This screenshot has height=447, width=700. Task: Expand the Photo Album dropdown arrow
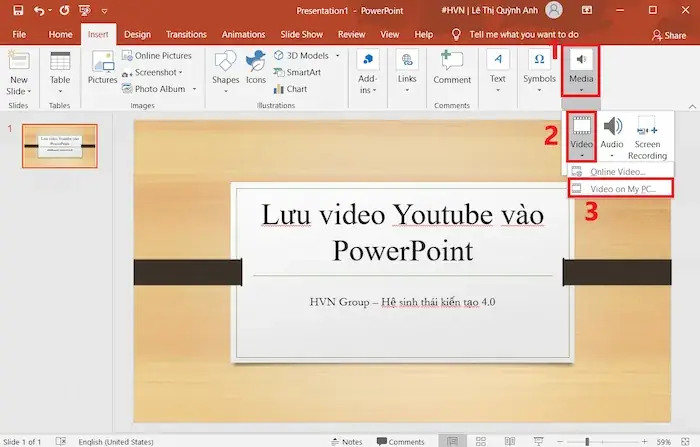tap(194, 89)
